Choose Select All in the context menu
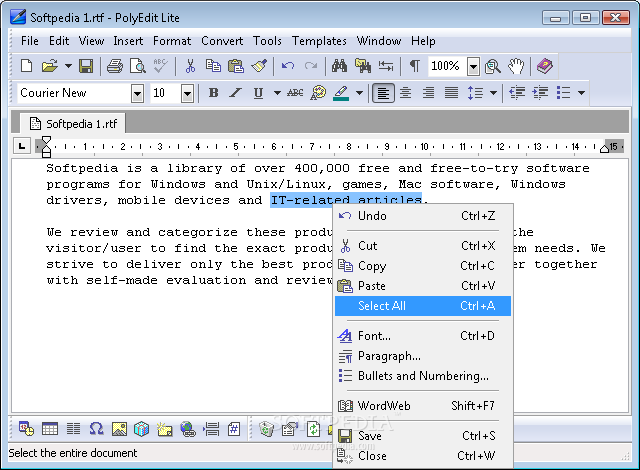This screenshot has width=640, height=470. click(x=423, y=306)
